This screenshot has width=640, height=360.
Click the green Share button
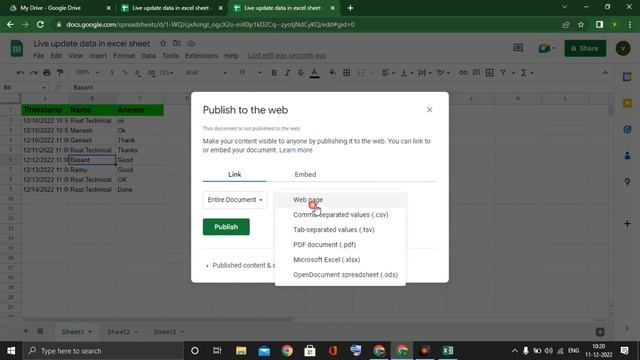coord(585,48)
